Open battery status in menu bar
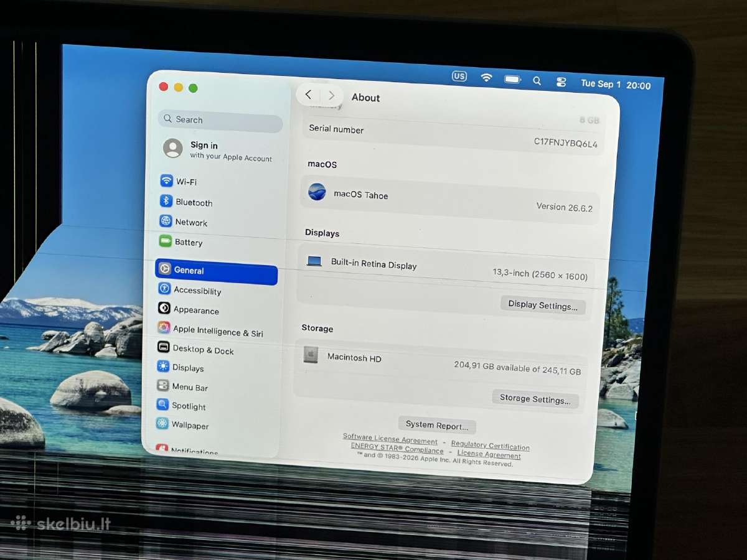 (513, 79)
